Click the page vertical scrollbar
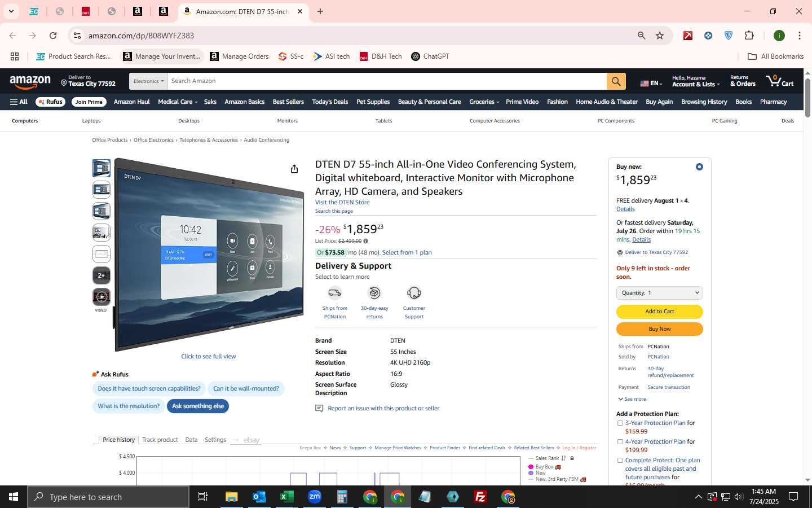The image size is (812, 508). pos(807,98)
